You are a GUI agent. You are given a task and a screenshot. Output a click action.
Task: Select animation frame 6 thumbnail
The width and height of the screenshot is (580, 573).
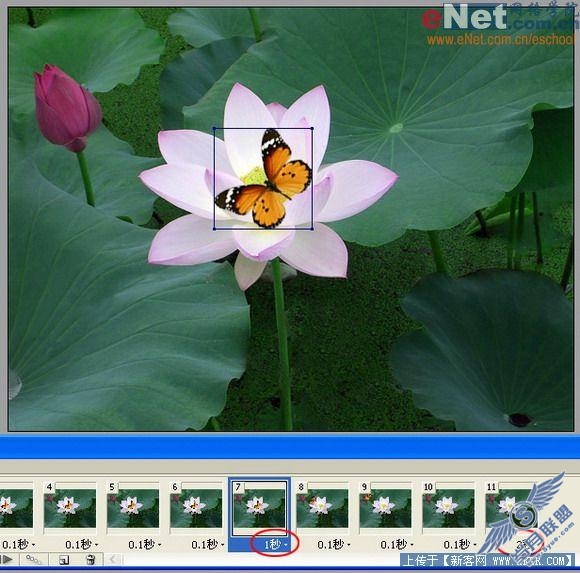[x=196, y=508]
